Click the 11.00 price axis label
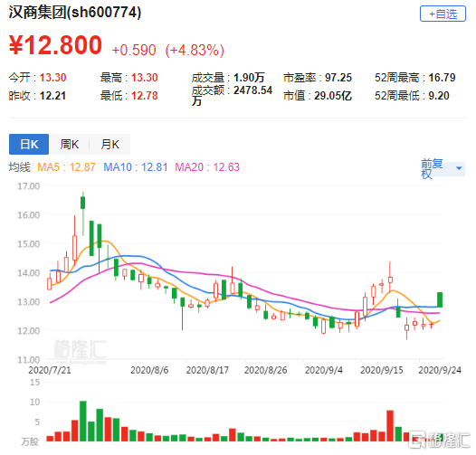This screenshot has height=455, width=476. pyautogui.click(x=29, y=360)
